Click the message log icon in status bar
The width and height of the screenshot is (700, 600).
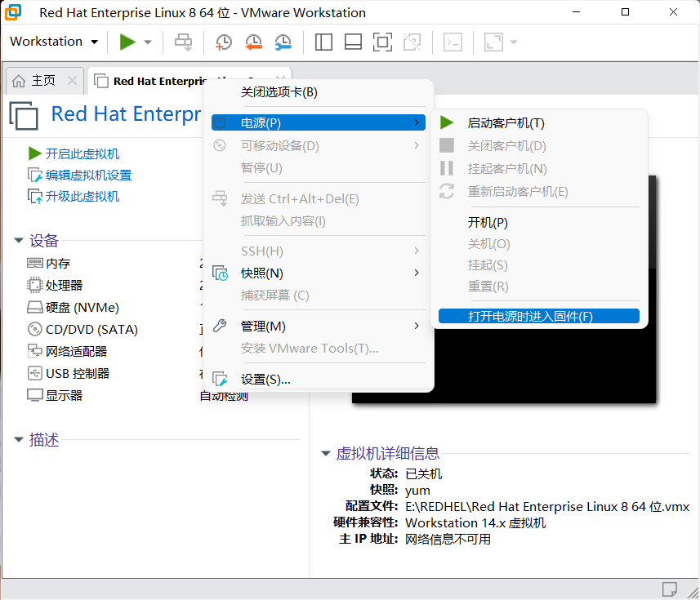pos(669,589)
